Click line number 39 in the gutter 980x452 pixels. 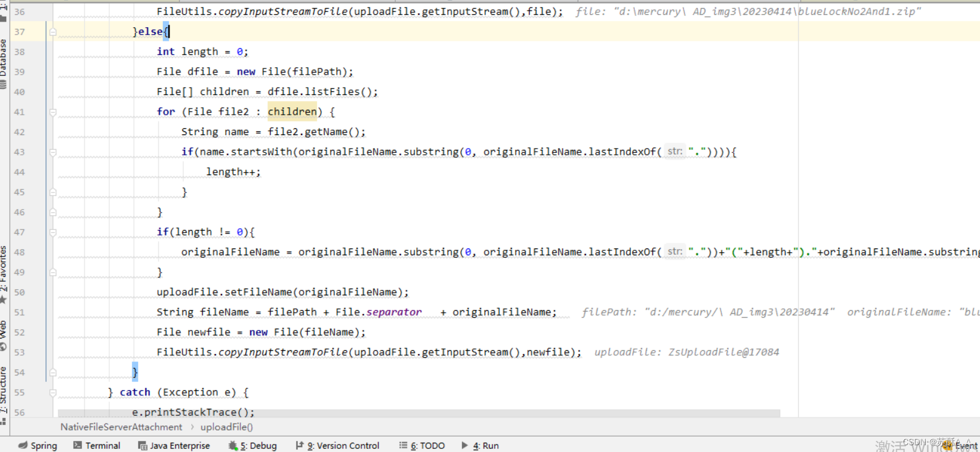coord(20,72)
